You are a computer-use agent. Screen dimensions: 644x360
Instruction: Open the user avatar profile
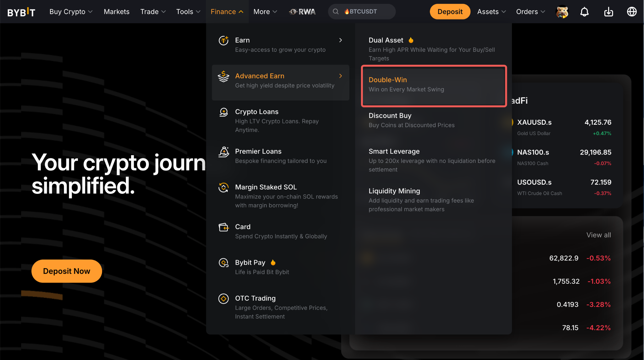click(562, 12)
